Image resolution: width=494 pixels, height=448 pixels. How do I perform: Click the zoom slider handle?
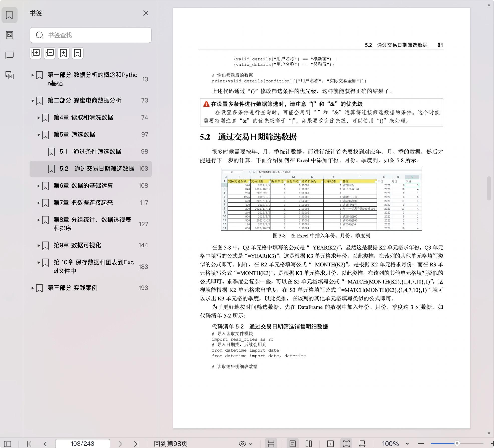click(457, 443)
